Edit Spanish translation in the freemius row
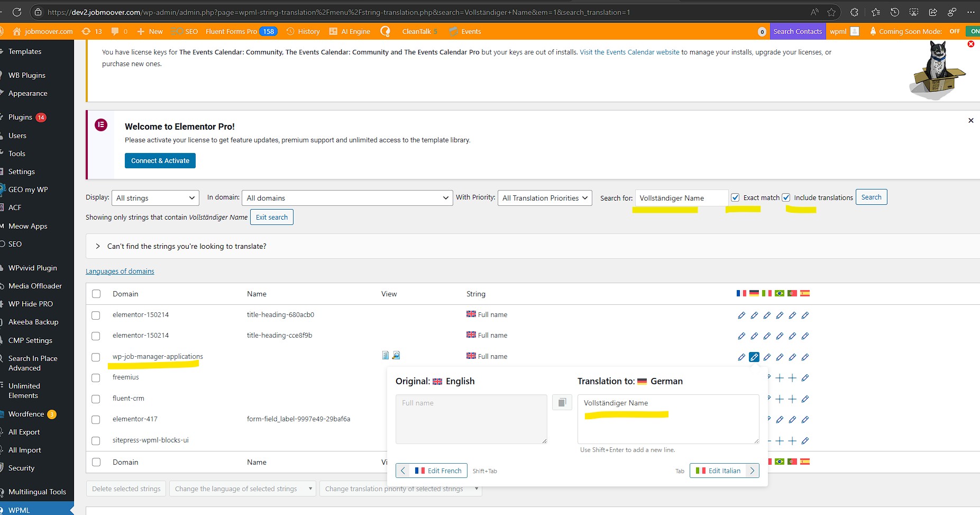980x515 pixels. pos(805,378)
